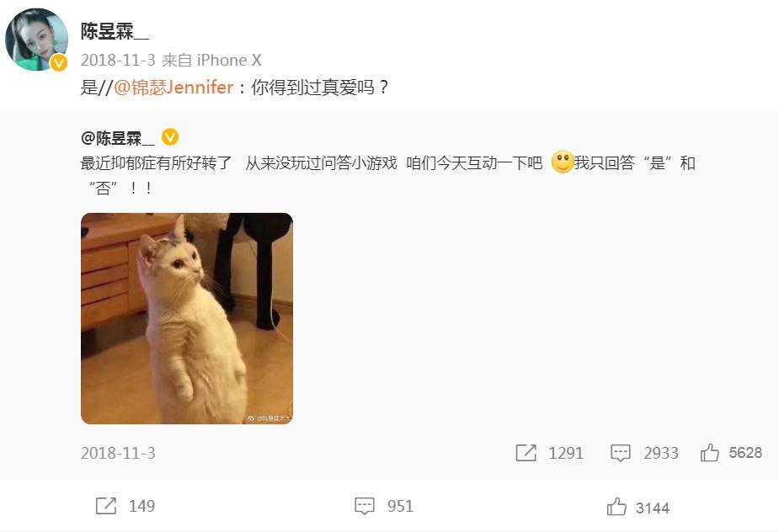779x532 pixels.
Task: Open the standing cat image
Action: coord(187,318)
